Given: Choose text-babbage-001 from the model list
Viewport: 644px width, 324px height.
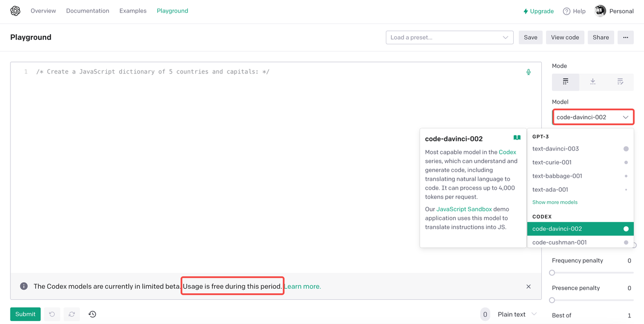Looking at the screenshot, I should click(580, 176).
